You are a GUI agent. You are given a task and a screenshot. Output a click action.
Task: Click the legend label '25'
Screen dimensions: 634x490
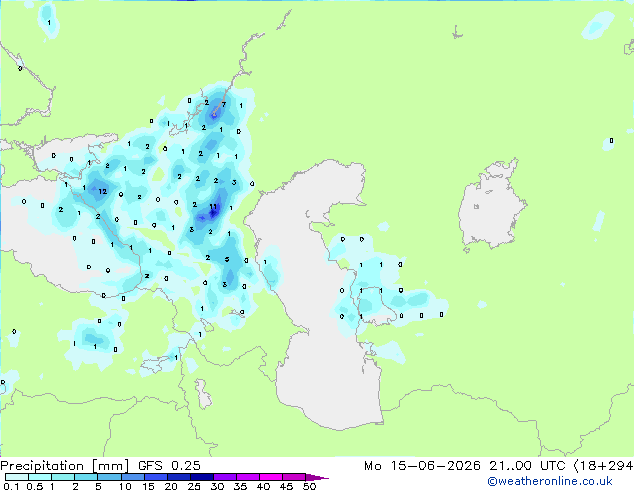pos(194,486)
